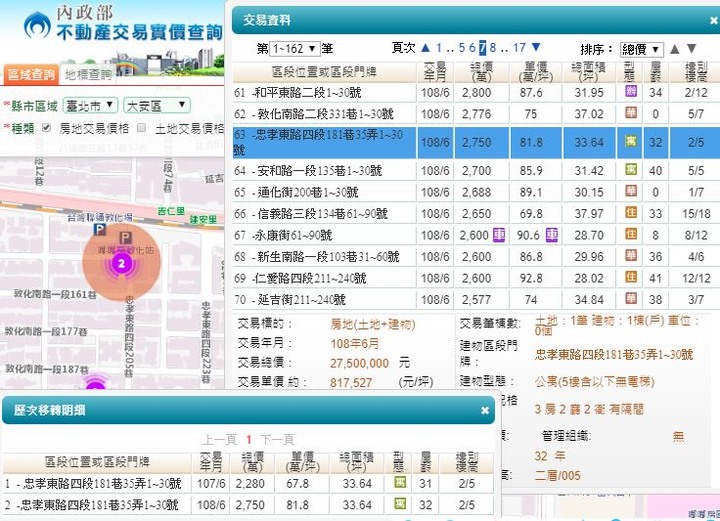
Task: Click the 寓 icon in 107/6 transfer row
Action: pos(399,482)
